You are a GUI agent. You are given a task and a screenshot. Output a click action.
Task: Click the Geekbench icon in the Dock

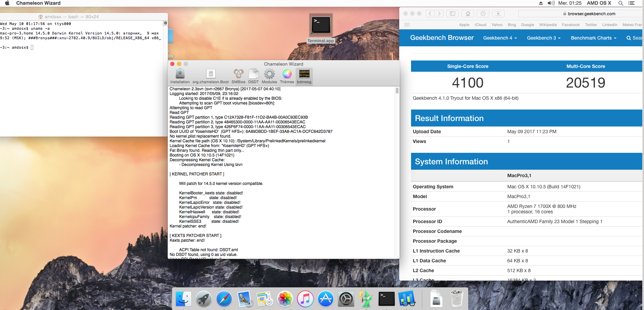tap(407, 299)
